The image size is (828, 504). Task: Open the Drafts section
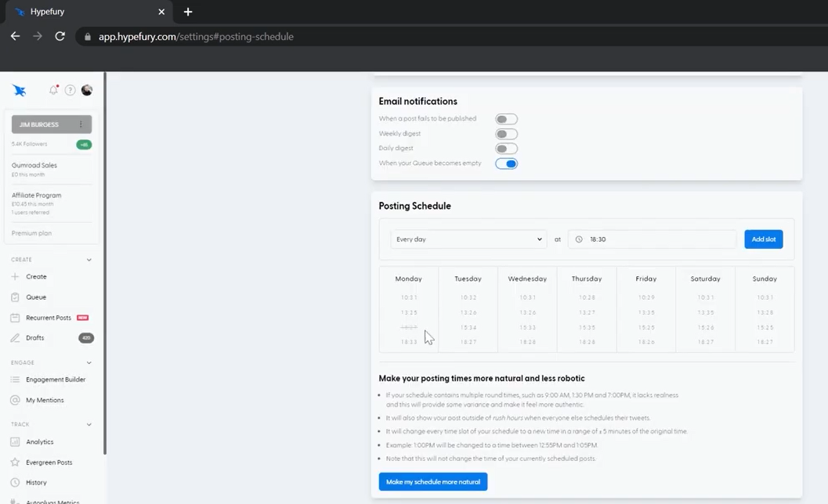click(x=34, y=337)
